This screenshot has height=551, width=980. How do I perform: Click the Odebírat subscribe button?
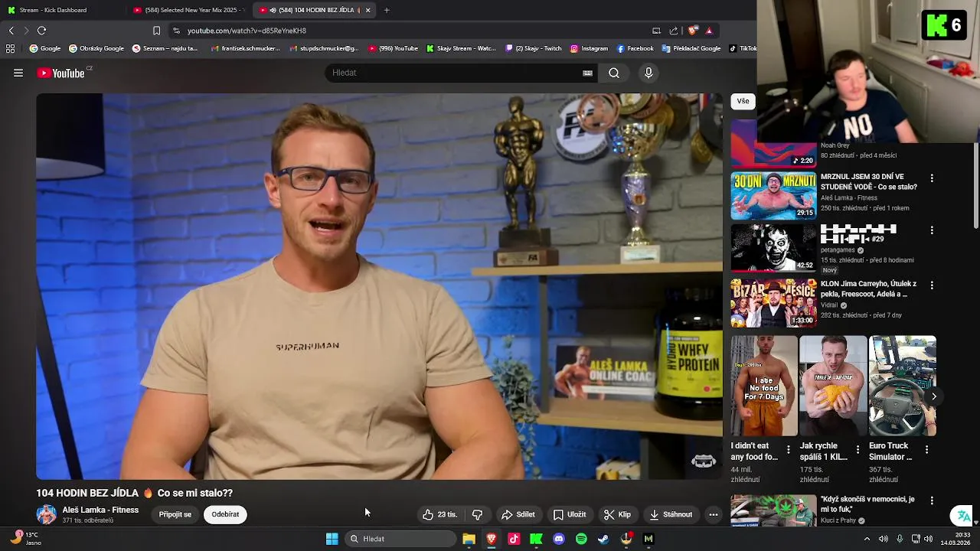(225, 514)
